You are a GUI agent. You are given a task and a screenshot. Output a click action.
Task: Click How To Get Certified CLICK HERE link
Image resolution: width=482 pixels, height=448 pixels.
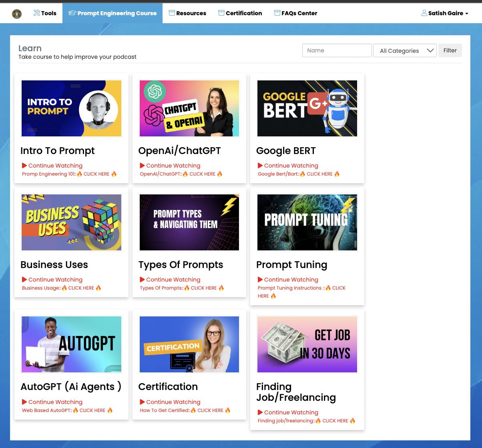tap(185, 410)
